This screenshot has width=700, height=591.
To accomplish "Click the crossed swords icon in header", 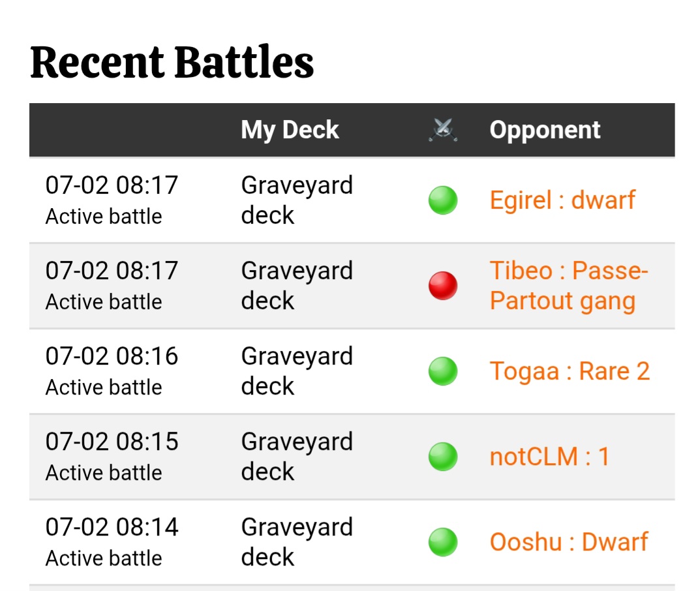I will tap(443, 130).
